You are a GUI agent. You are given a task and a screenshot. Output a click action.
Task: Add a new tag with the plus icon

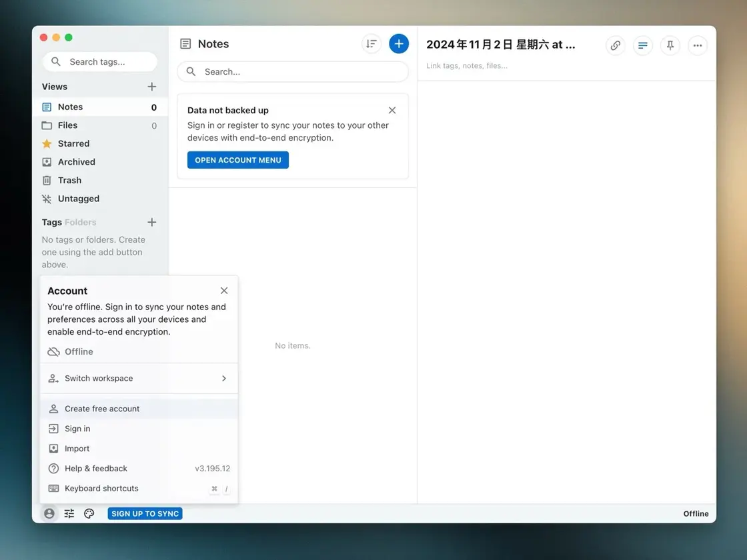152,222
